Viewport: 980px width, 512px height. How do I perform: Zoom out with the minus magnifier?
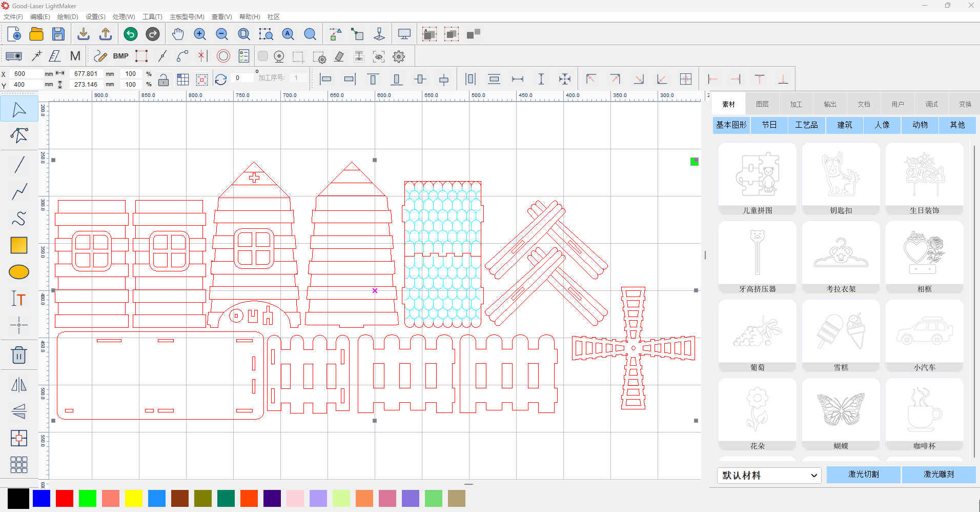coord(222,34)
